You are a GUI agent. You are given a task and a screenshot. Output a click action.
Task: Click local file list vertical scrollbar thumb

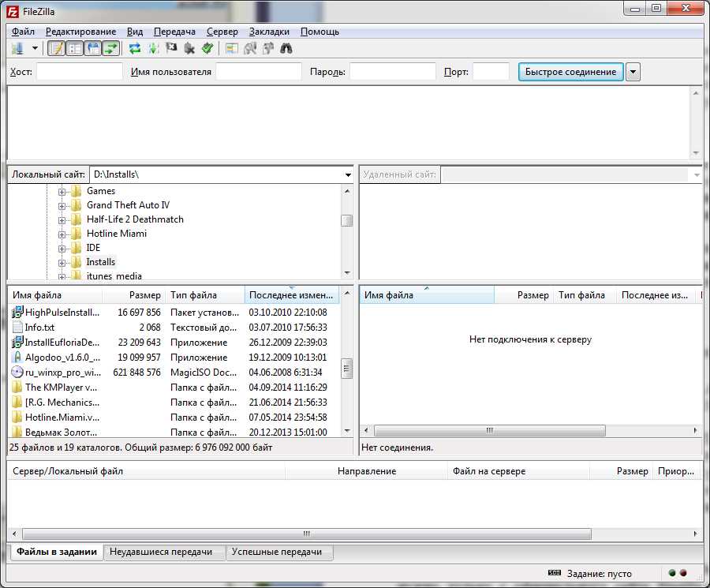pyautogui.click(x=346, y=369)
